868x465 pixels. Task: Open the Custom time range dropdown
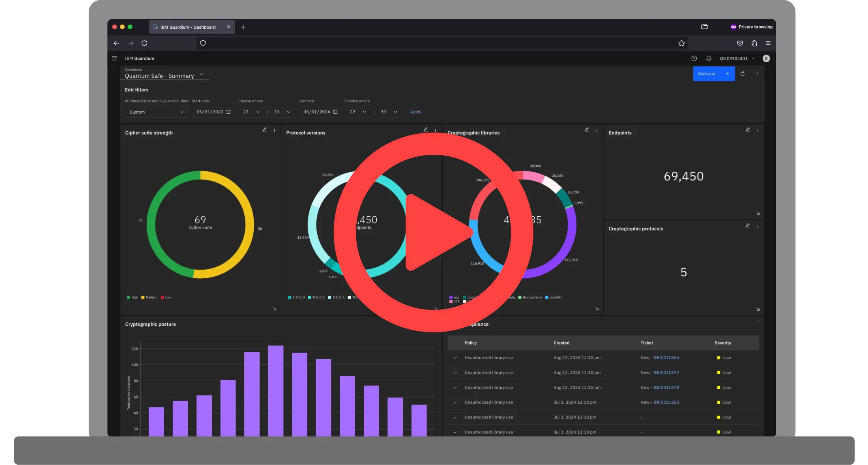157,112
